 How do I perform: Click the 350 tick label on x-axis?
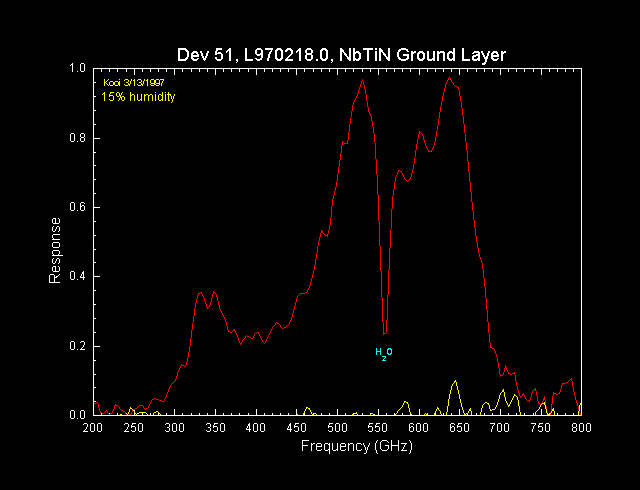pos(215,428)
